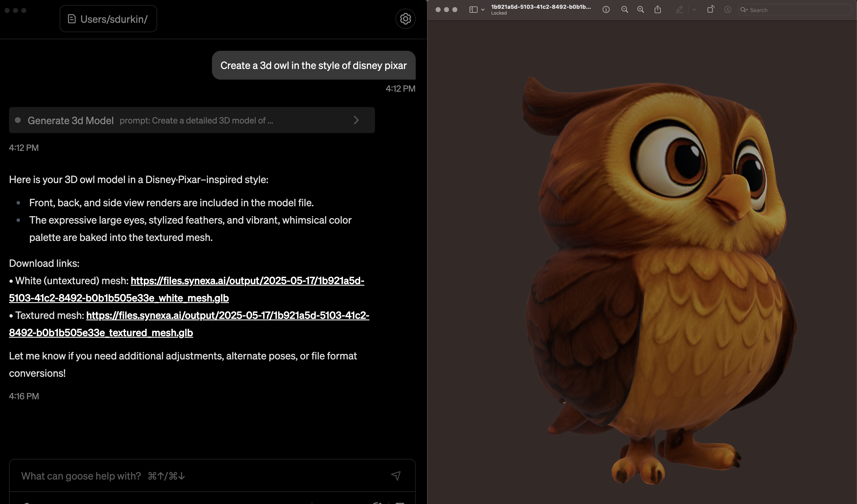Toggle the Preview sidebar view button

(473, 10)
